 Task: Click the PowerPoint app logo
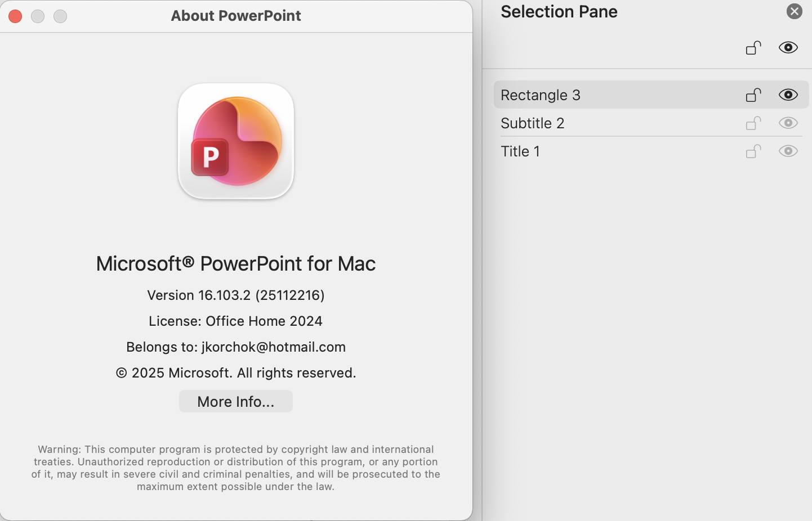(236, 141)
